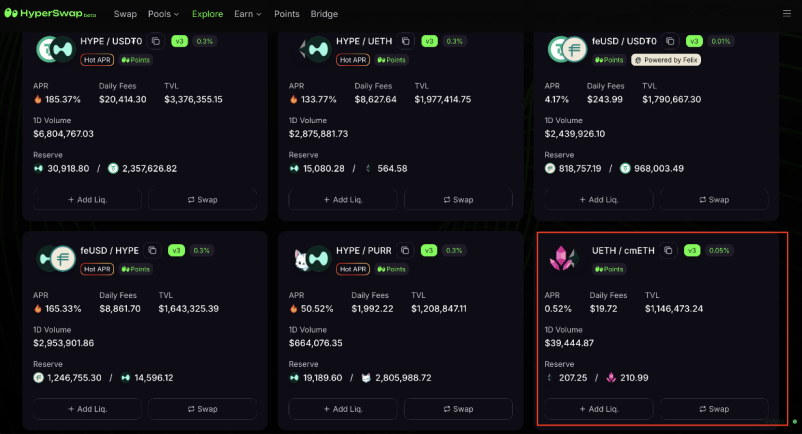Open the hamburger menu icon

pyautogui.click(x=787, y=14)
